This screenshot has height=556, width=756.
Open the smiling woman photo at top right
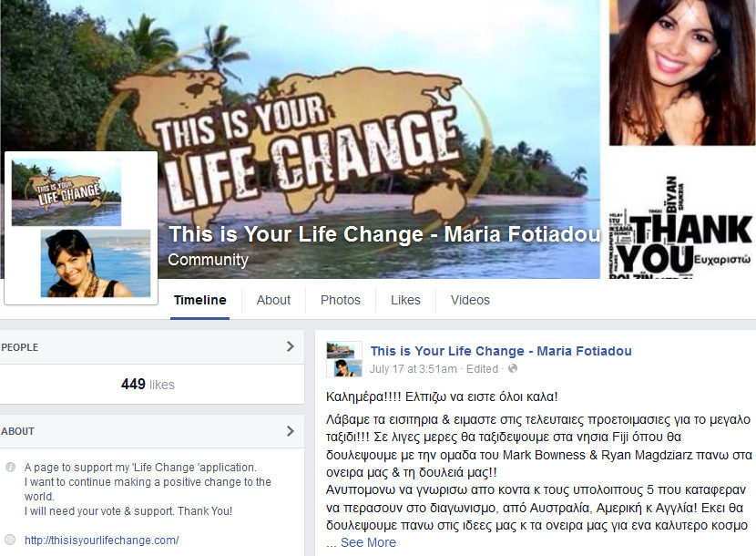[683, 72]
